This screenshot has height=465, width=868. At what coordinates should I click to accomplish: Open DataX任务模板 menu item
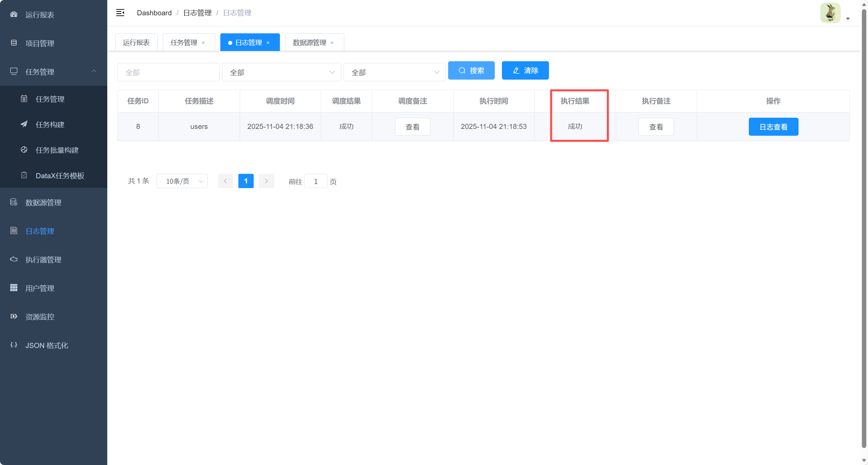coord(60,176)
